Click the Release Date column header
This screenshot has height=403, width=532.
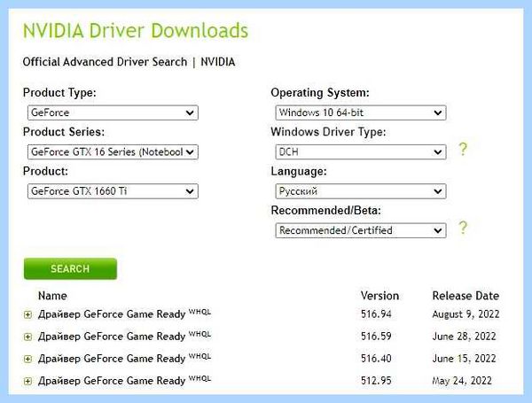(465, 296)
